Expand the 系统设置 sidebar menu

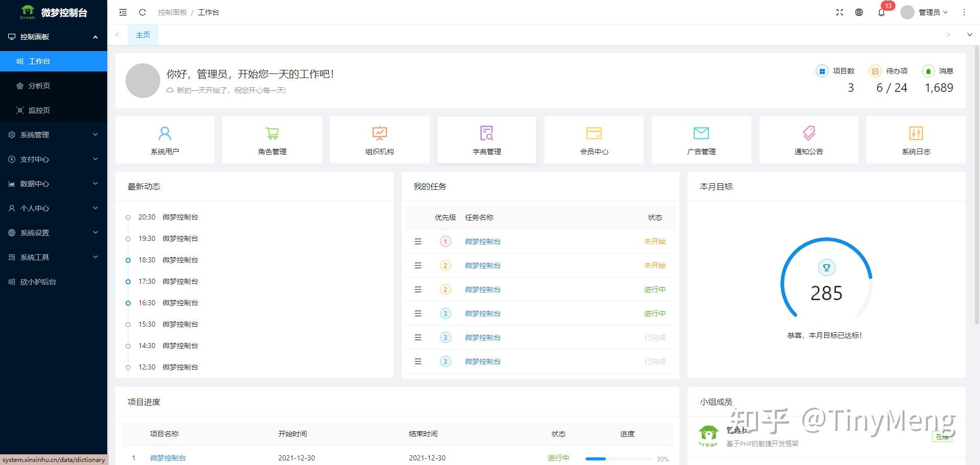[54, 233]
